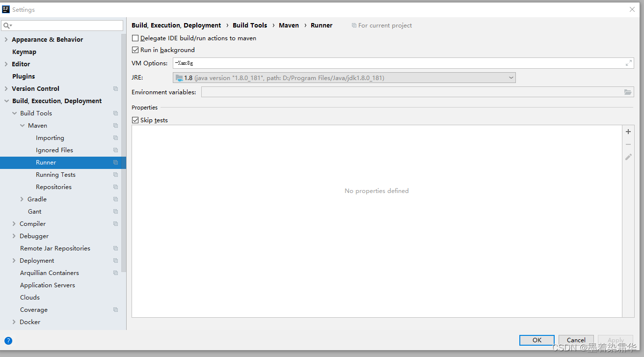
Task: Click the For current project indicator
Action: 381,25
